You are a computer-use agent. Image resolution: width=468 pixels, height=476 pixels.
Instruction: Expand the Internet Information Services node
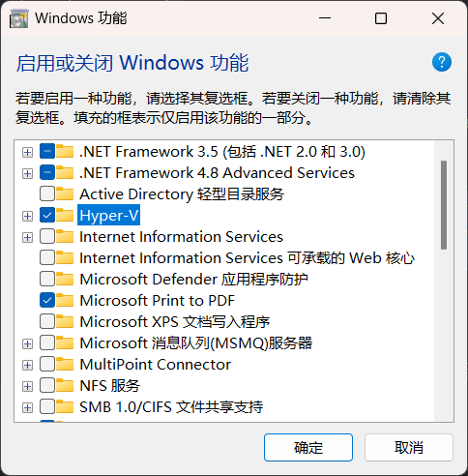[27, 237]
